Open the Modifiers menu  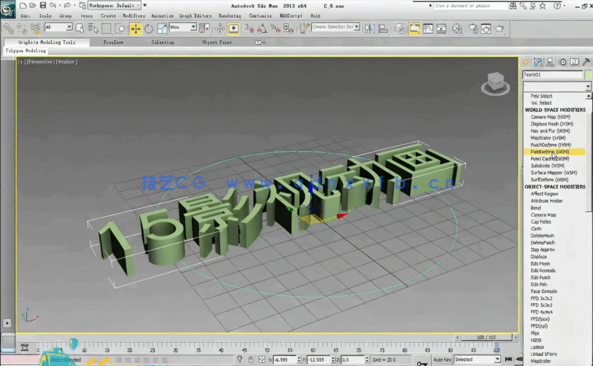pos(134,16)
